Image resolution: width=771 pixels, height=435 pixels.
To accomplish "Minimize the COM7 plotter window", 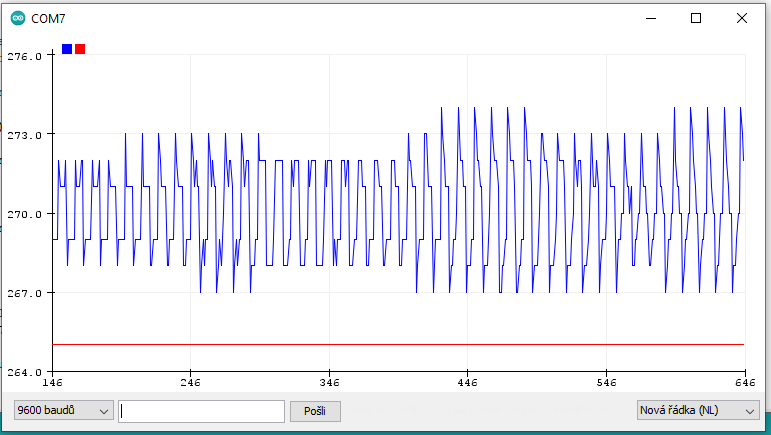I will [650, 18].
